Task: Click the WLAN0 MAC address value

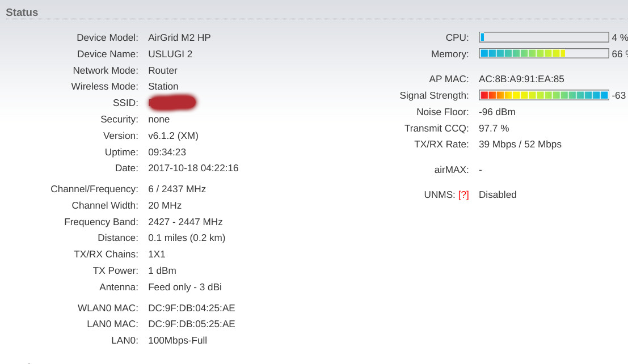Action: [191, 308]
